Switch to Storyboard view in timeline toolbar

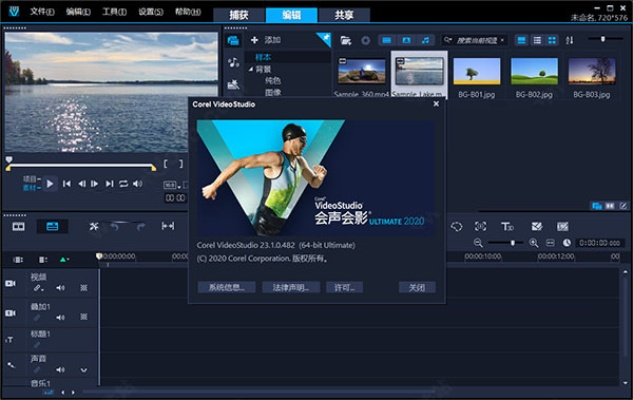pos(18,227)
